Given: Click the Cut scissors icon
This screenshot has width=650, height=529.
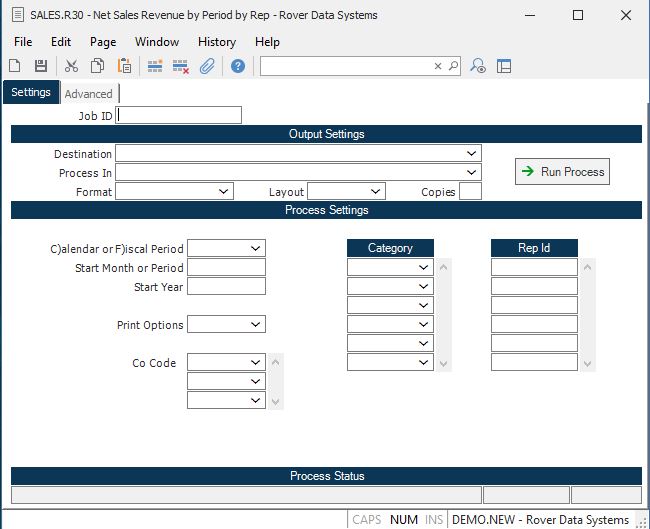Looking at the screenshot, I should tap(71, 66).
